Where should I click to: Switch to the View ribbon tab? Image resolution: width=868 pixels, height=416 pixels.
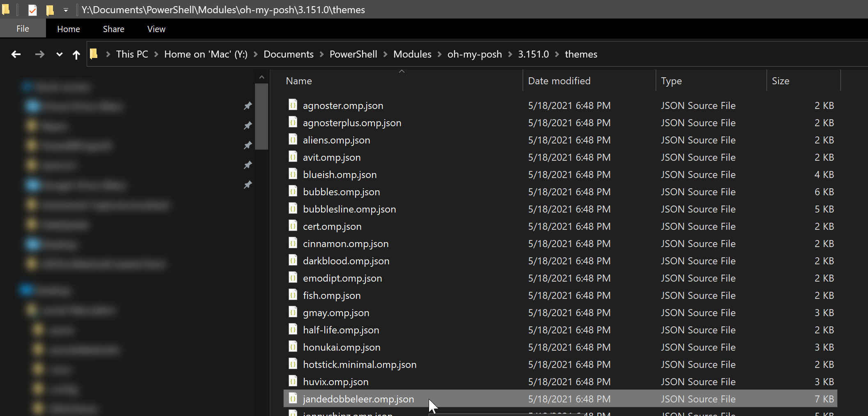(x=156, y=29)
